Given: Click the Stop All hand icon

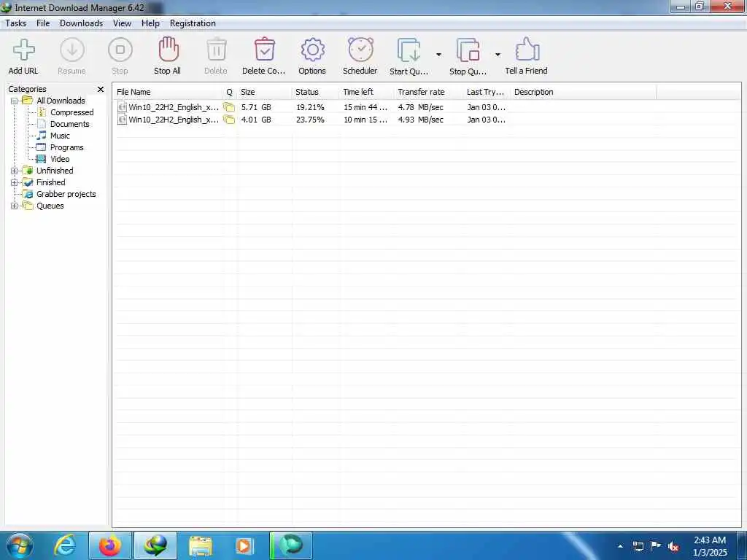Looking at the screenshot, I should point(169,50).
